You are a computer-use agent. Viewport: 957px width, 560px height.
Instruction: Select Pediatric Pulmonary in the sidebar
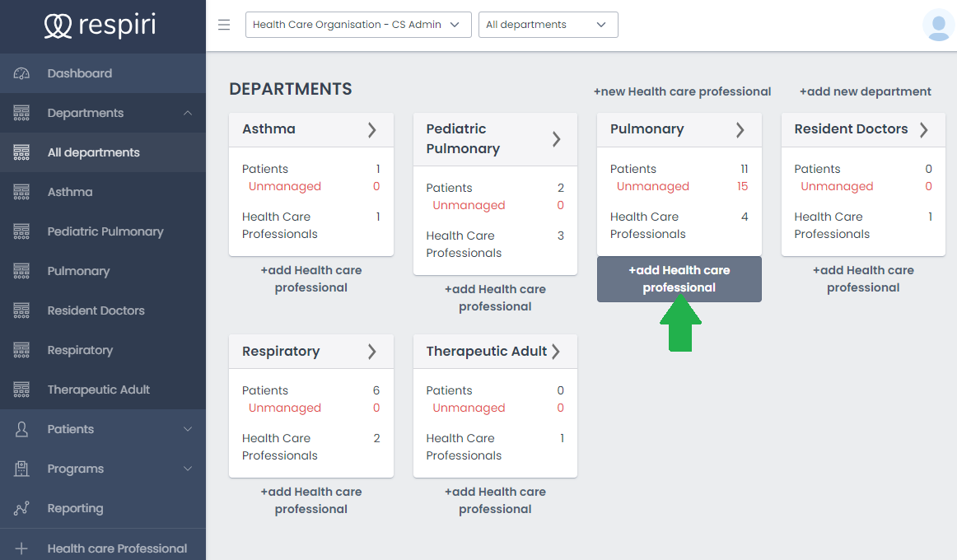coord(105,231)
